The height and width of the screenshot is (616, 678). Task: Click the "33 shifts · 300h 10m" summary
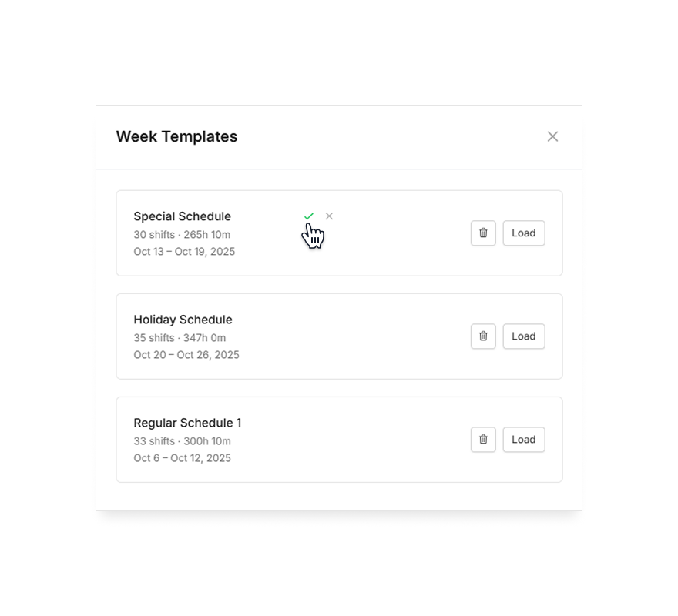182,441
